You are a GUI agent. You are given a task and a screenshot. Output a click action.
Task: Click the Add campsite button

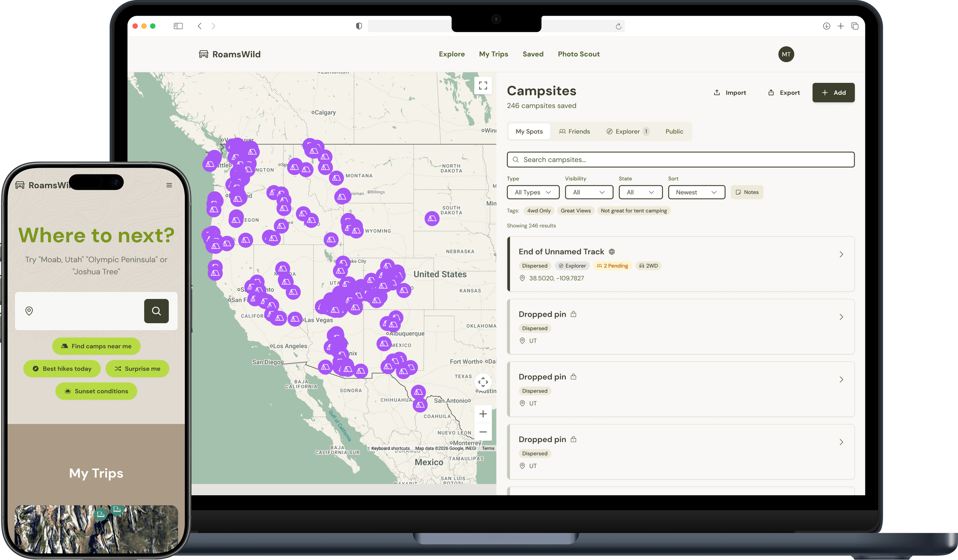pyautogui.click(x=833, y=92)
